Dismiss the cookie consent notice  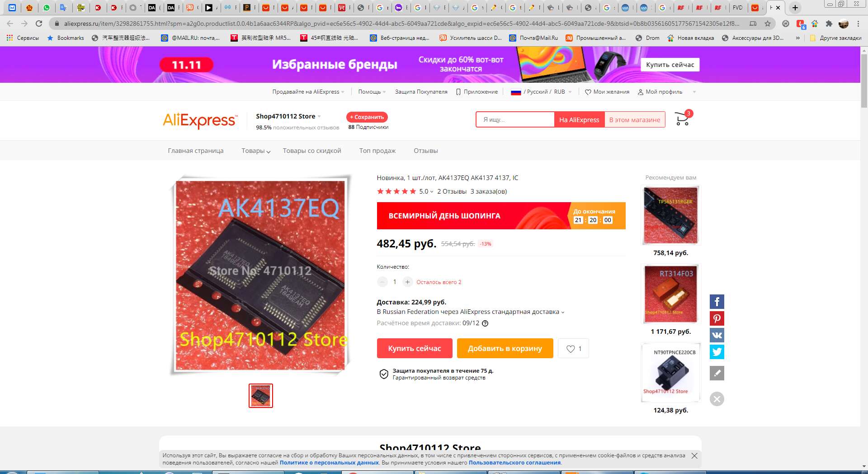click(x=694, y=456)
